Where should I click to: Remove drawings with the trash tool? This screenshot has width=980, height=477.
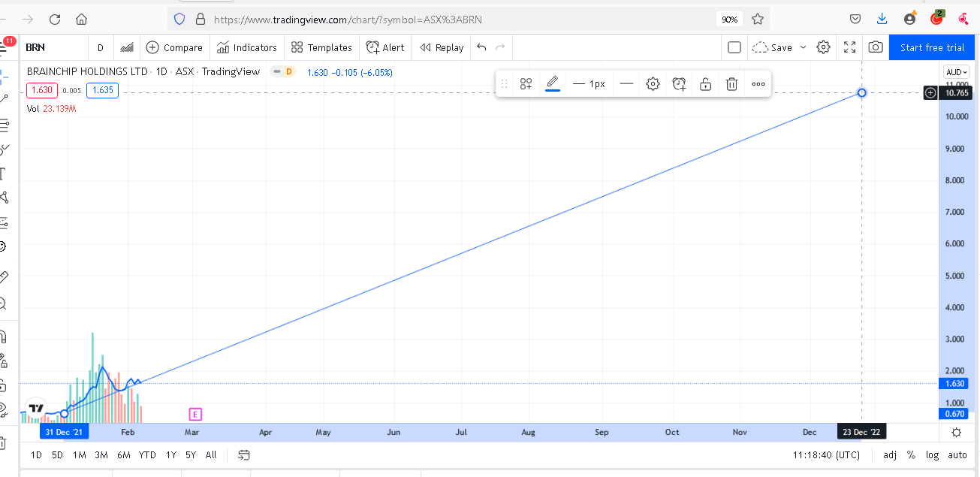[5, 442]
